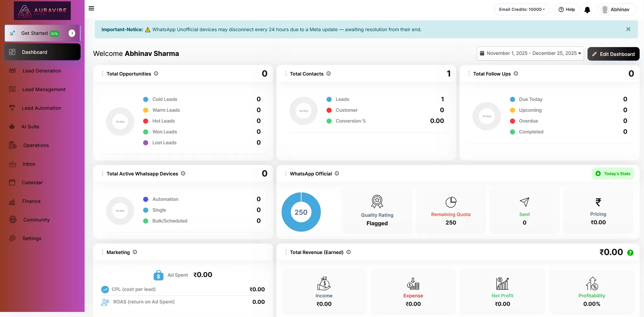
Task: Expand the Email Credits dropdown
Action: click(x=521, y=9)
